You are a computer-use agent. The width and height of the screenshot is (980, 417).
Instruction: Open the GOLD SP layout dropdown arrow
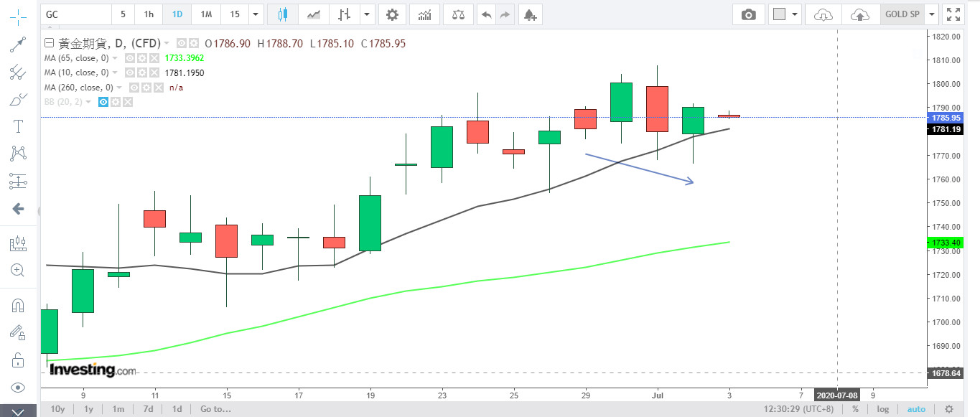pyautogui.click(x=931, y=14)
